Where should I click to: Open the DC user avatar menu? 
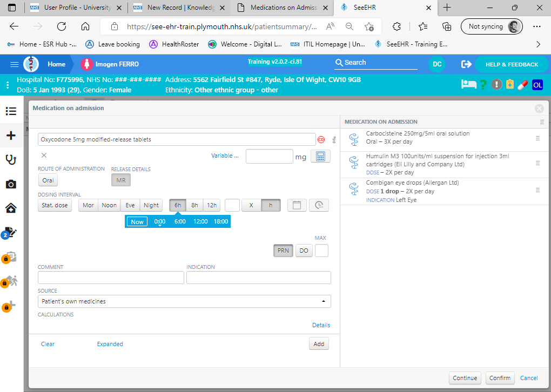click(x=437, y=64)
